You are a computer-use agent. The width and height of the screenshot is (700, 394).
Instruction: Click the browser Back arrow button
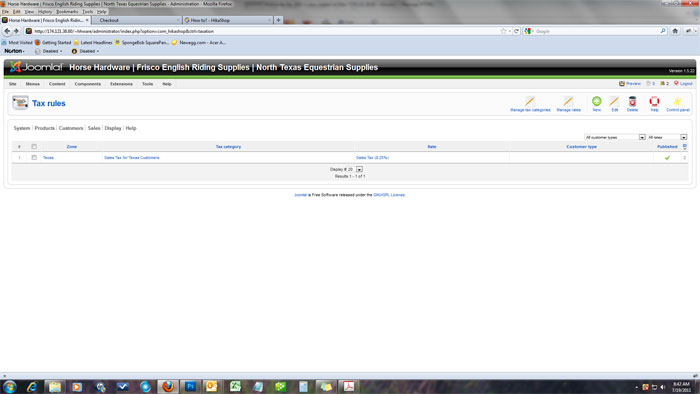[x=7, y=31]
